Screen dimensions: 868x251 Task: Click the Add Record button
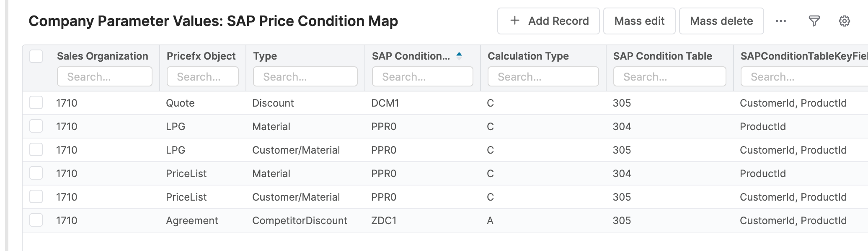[x=548, y=21]
